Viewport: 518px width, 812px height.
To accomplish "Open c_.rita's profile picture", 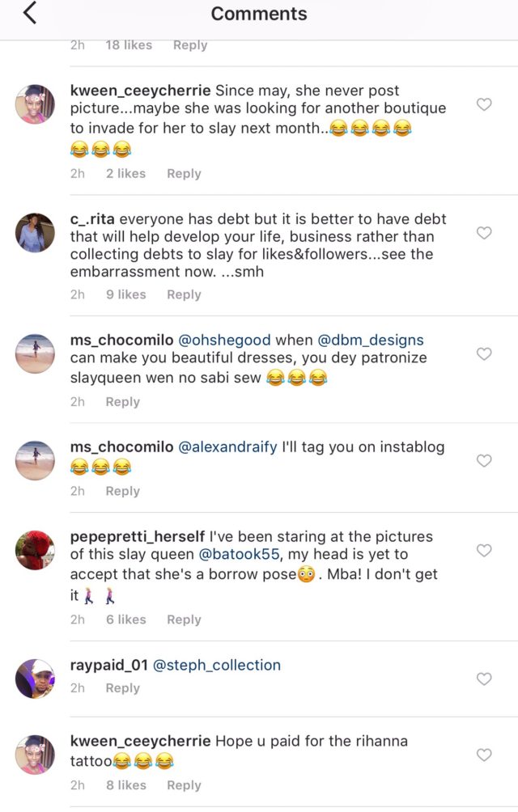I will point(35,233).
